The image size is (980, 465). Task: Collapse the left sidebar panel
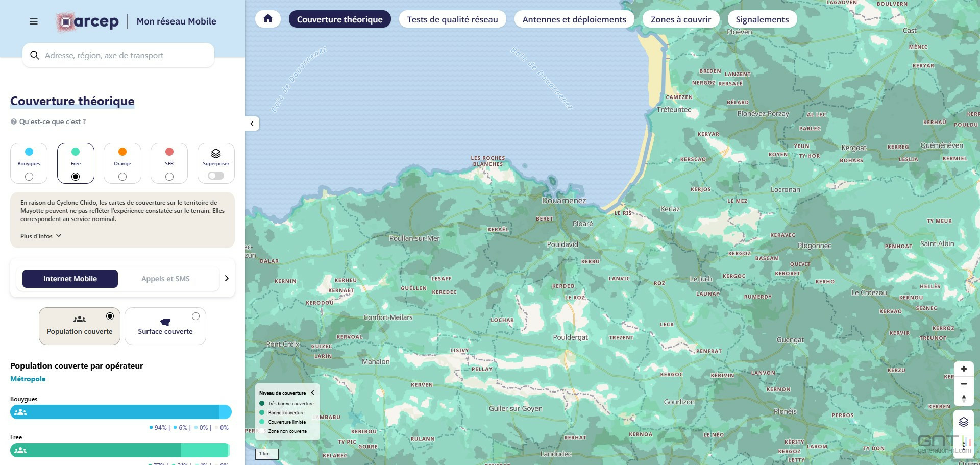click(252, 124)
